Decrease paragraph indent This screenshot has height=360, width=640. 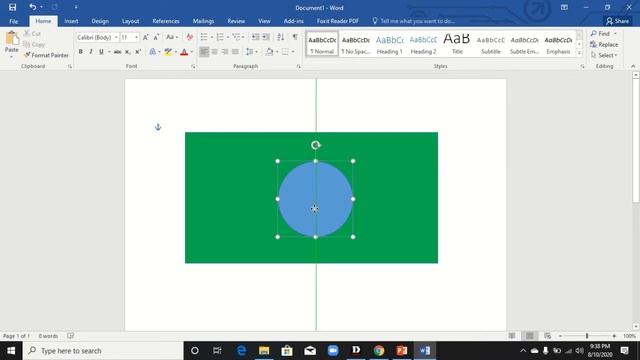255,38
